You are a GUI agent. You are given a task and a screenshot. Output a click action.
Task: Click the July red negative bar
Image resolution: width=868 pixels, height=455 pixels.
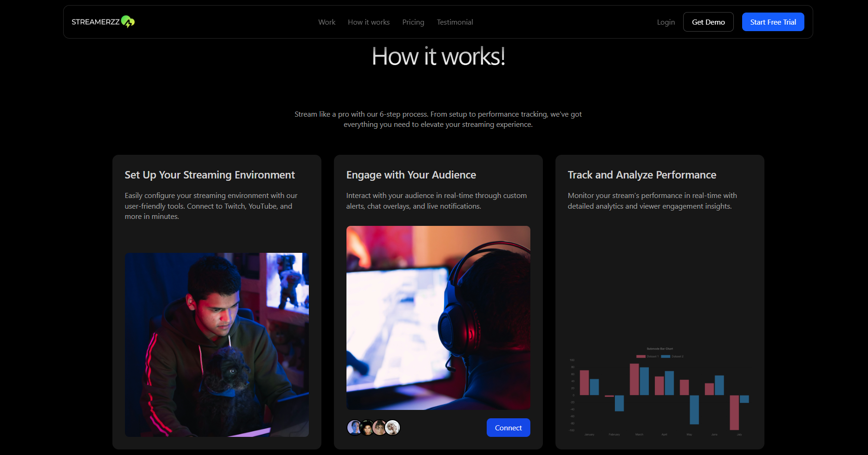(x=734, y=413)
